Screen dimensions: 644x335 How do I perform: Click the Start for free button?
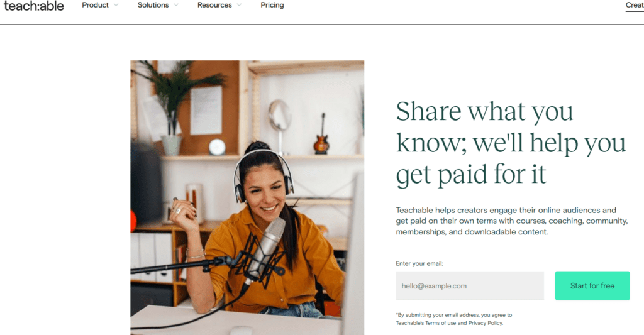[x=592, y=286]
